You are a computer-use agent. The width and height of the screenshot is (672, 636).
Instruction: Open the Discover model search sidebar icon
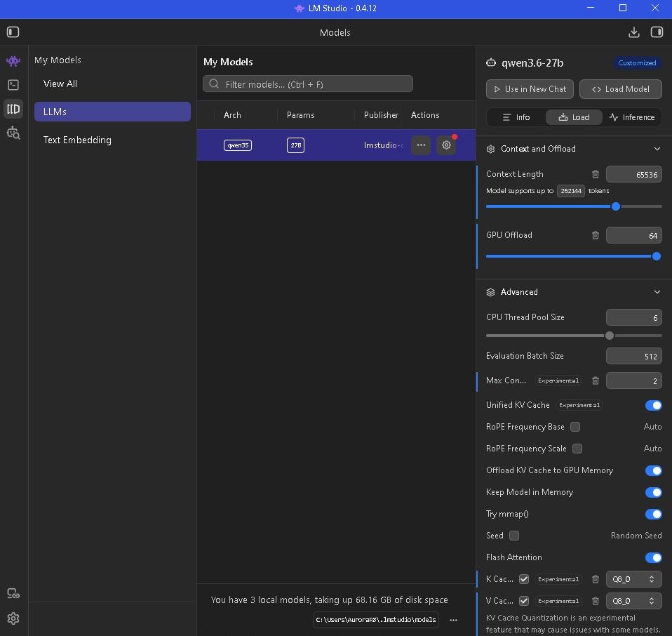pyautogui.click(x=13, y=133)
